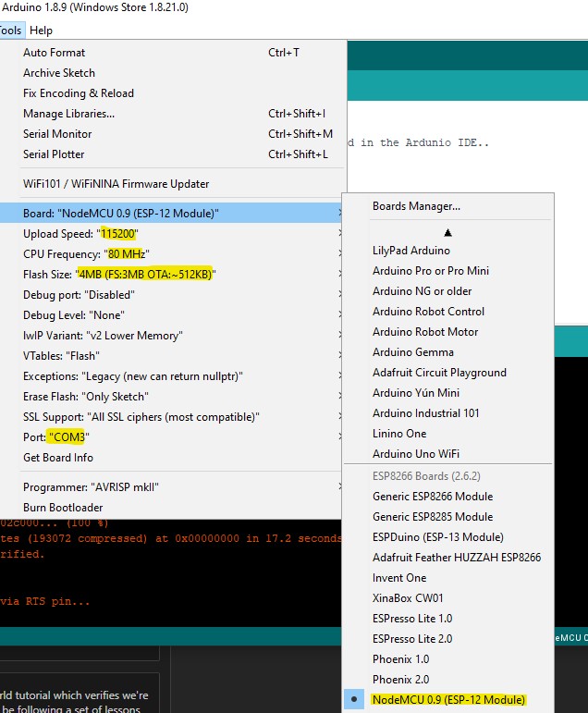Expand SSL Support submenu

coord(172,416)
